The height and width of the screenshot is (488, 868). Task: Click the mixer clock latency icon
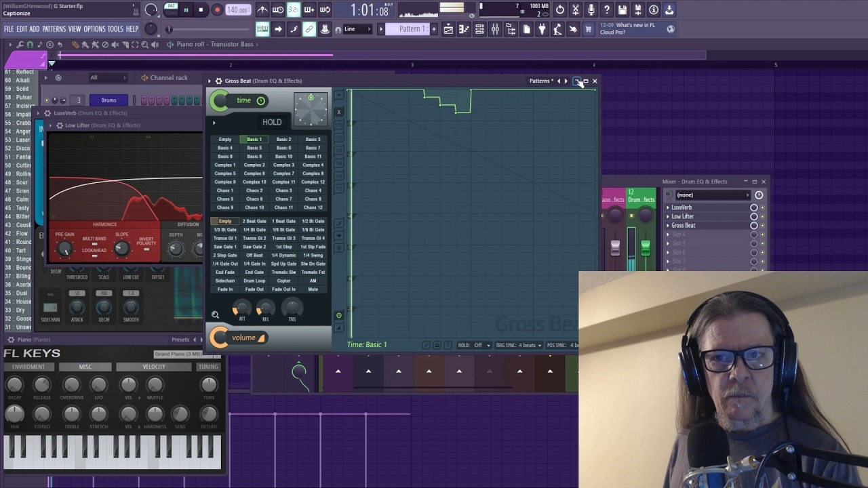(759, 195)
